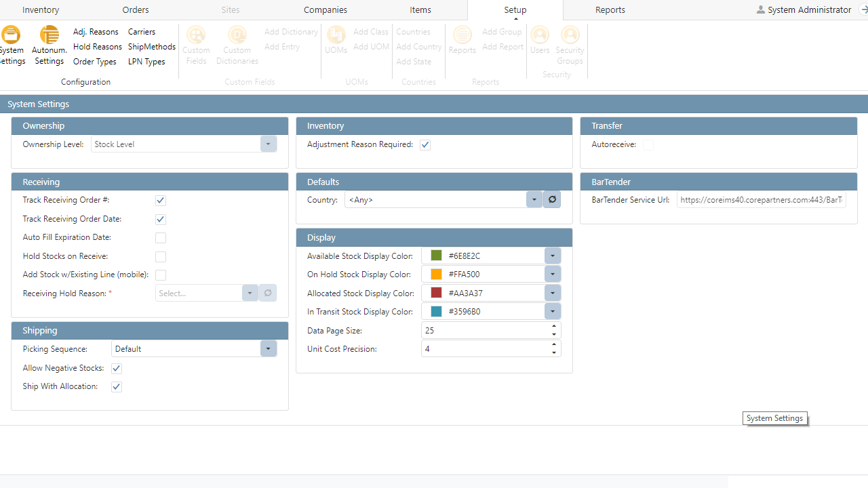
Task: Enable Auto Fill Expiration Date
Action: click(x=161, y=238)
